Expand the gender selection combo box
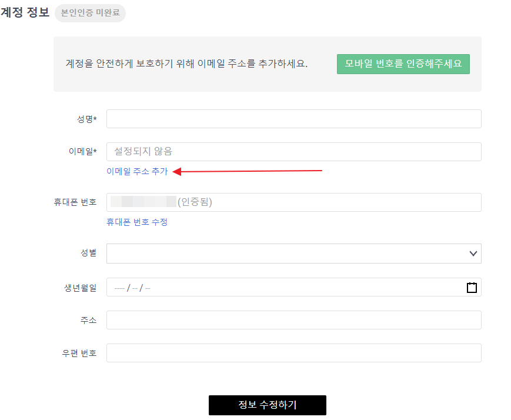This screenshot has height=420, width=511. (294, 253)
